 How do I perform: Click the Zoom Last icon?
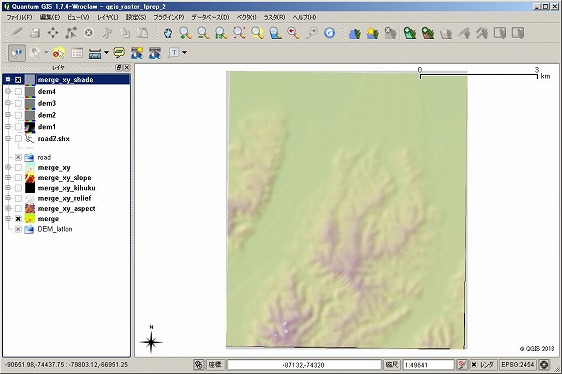click(293, 33)
